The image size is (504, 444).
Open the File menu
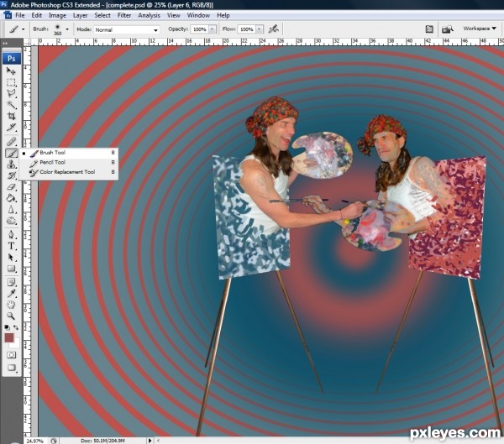[x=20, y=15]
